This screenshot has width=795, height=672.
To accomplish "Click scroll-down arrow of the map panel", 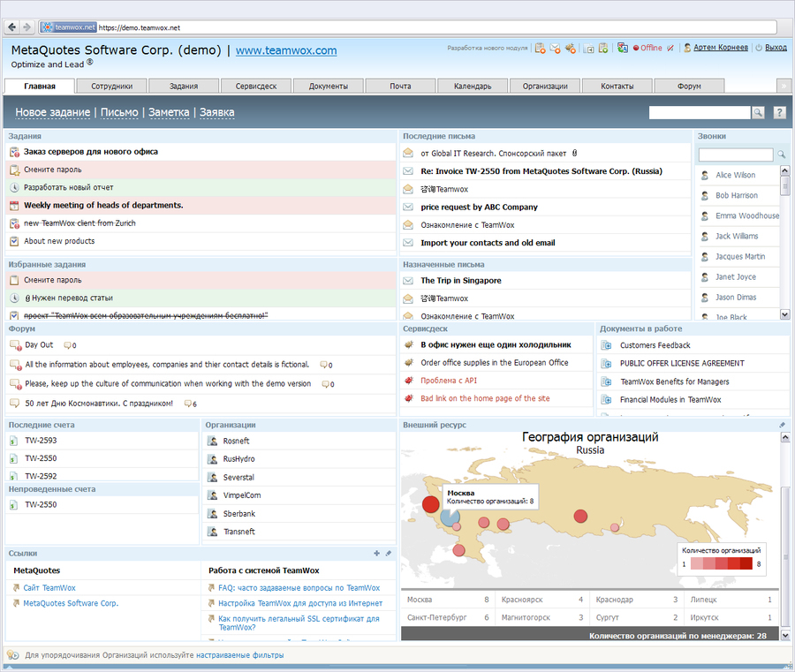I will click(784, 633).
